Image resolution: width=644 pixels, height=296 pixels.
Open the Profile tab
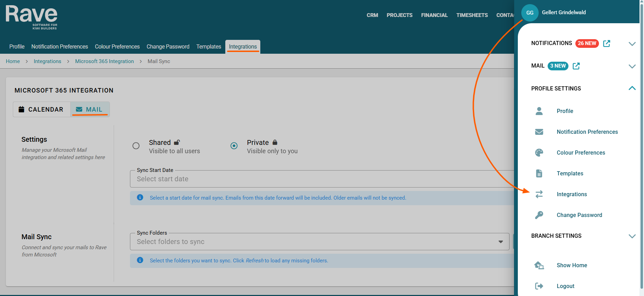tap(17, 47)
